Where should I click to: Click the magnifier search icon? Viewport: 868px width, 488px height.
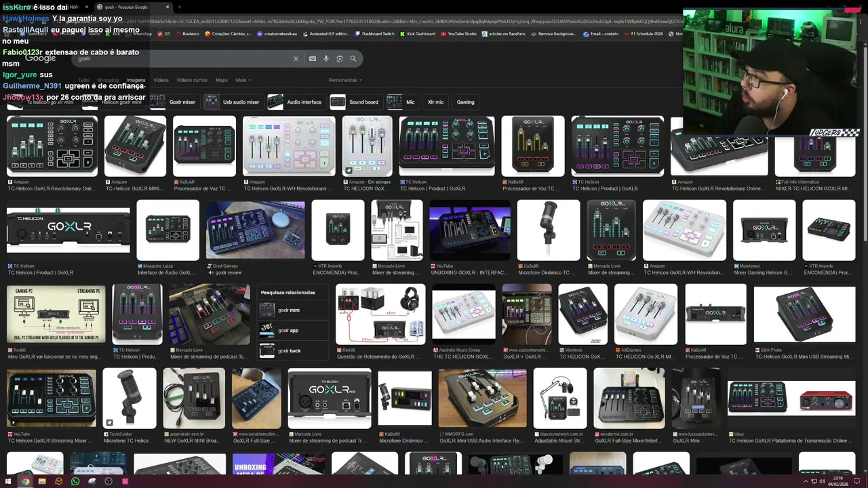pyautogui.click(x=353, y=59)
